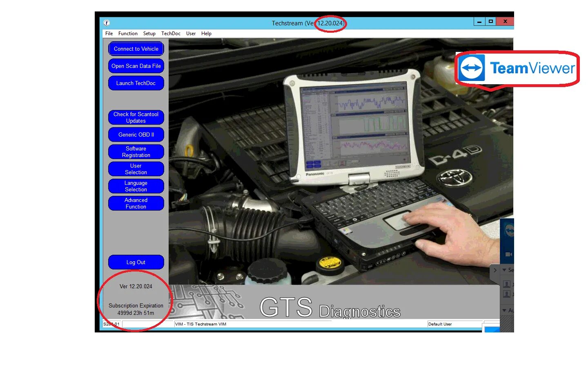The width and height of the screenshot is (588, 368).
Task: Click the 'Default User' status bar entry
Action: pyautogui.click(x=440, y=324)
